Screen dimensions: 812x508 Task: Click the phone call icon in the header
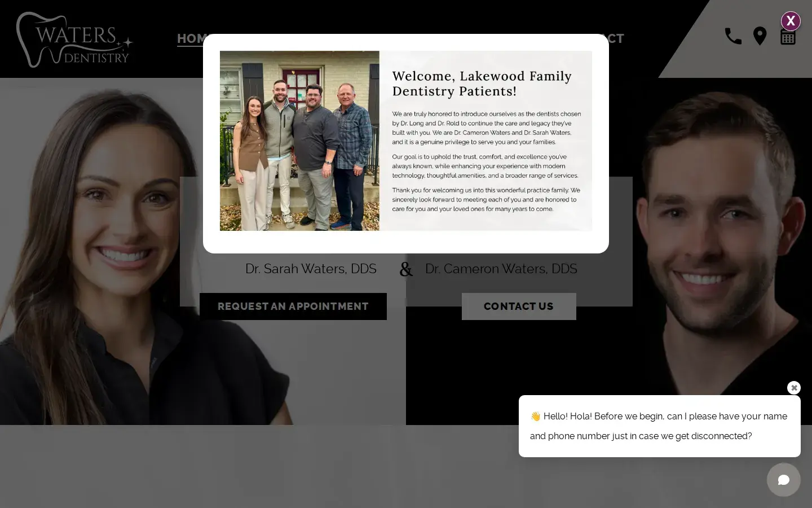click(x=733, y=36)
